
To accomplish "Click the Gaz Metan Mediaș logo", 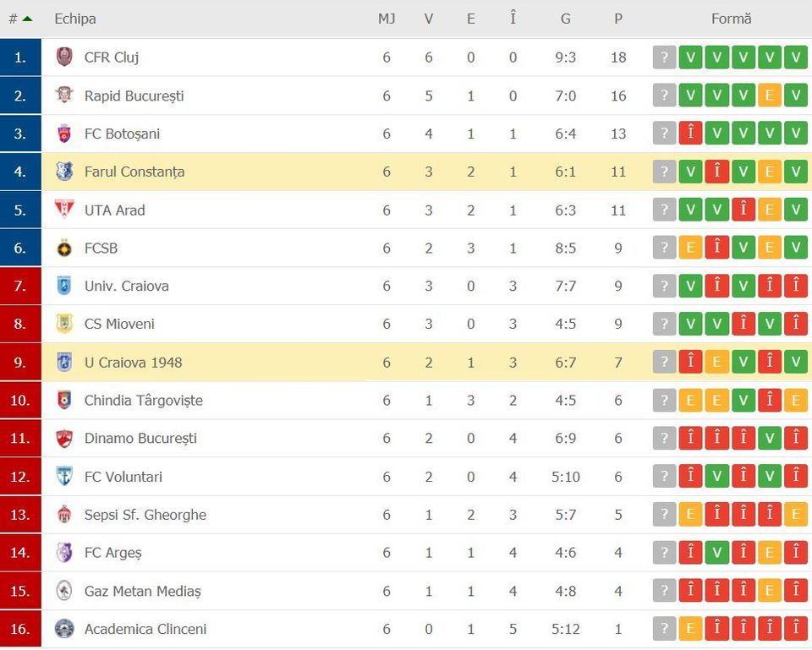I will click(64, 591).
